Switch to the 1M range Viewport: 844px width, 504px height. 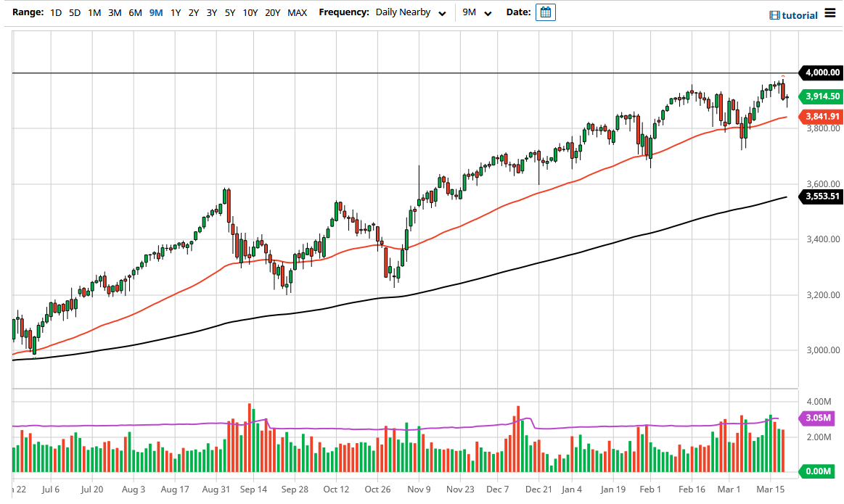[94, 12]
